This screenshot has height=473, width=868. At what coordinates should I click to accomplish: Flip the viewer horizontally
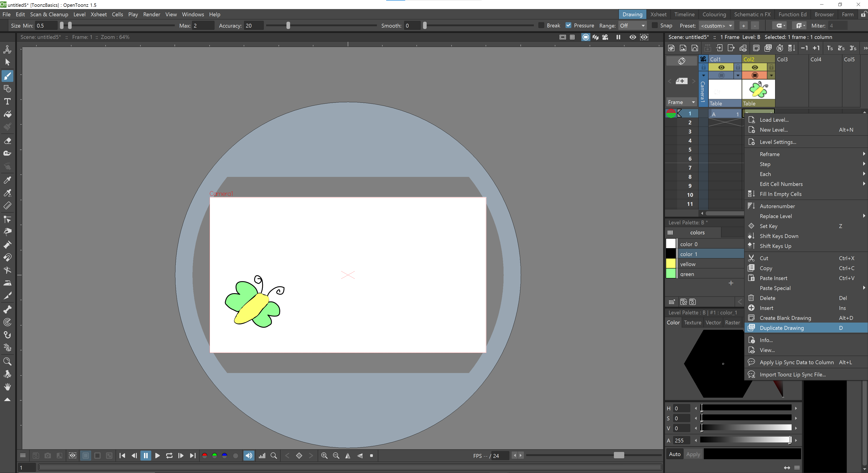pyautogui.click(x=348, y=456)
